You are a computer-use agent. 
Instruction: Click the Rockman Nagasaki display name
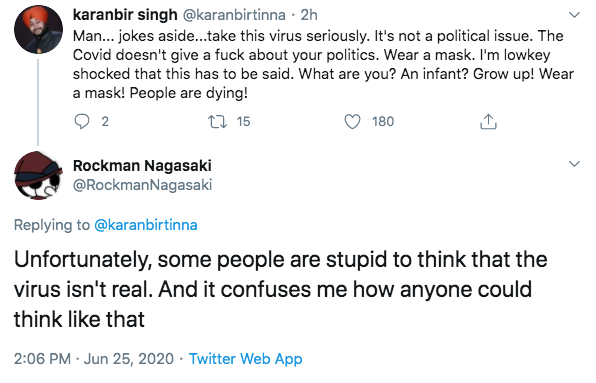(142, 166)
